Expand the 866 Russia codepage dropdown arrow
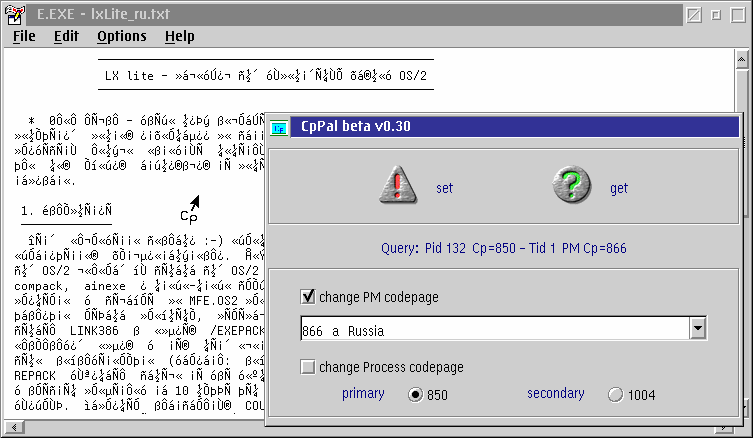 pos(698,328)
